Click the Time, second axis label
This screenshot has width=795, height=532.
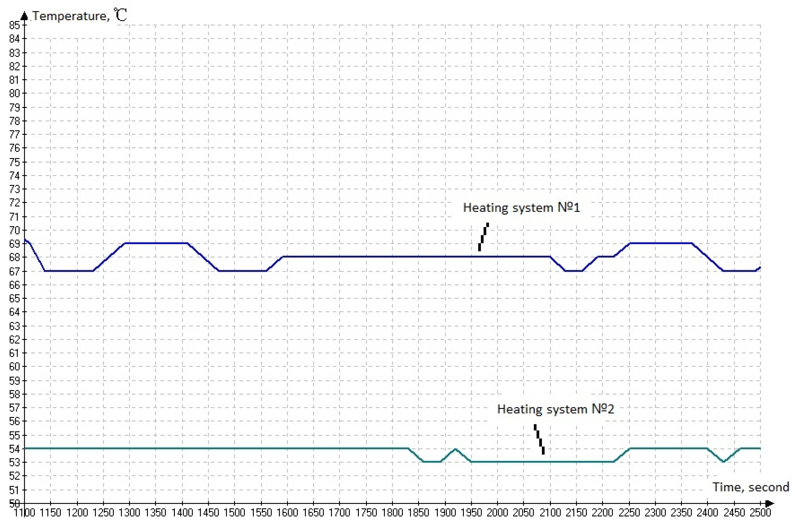tap(750, 487)
